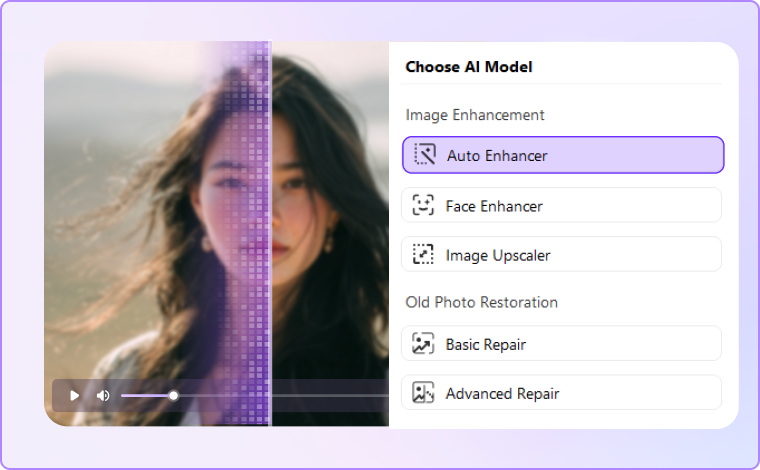
Task: Play the preview video
Action: (x=74, y=396)
